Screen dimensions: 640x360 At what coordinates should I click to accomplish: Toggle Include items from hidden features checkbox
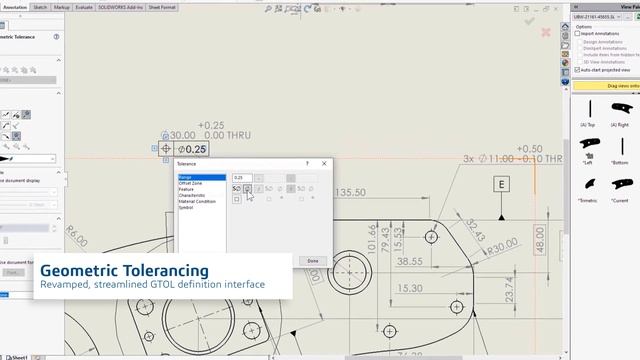click(x=580, y=55)
